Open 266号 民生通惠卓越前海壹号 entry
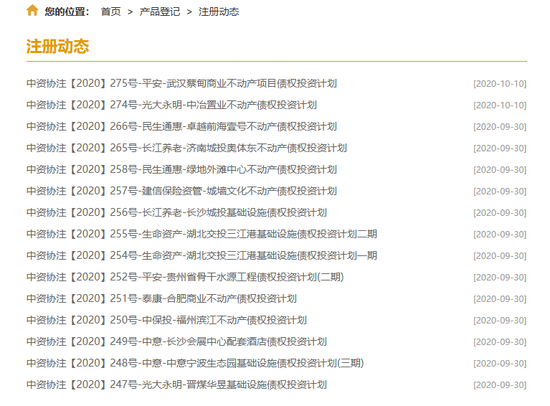550x406 pixels. tap(182, 126)
